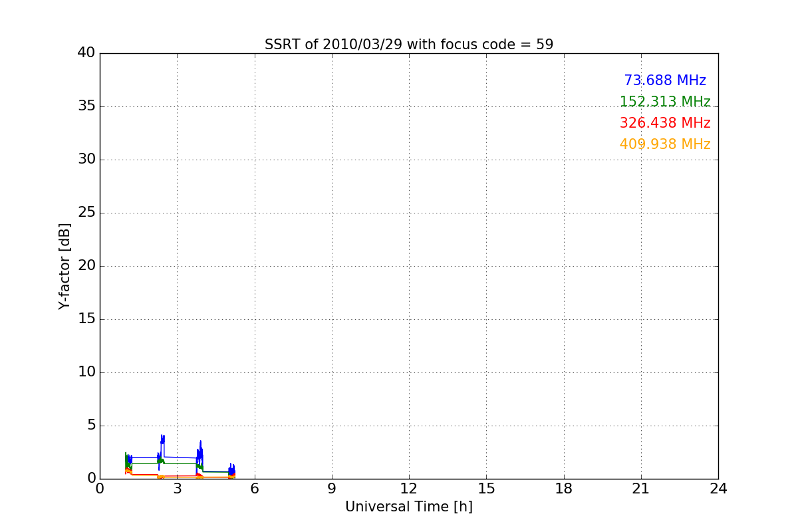Click x-axis tick label 3

177,489
